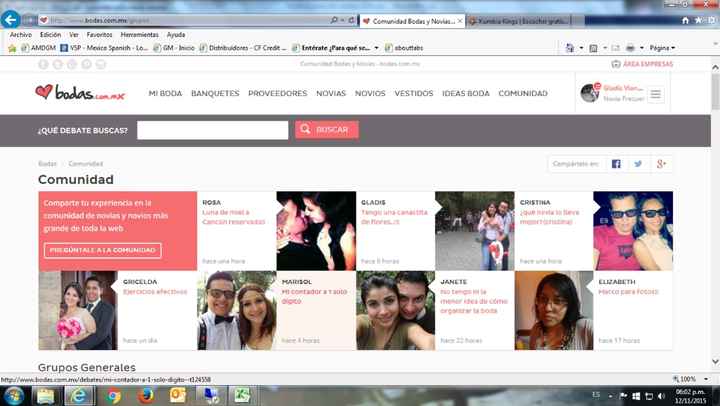Open Gricelda's Ejercicios efectivos post

pyautogui.click(x=155, y=292)
